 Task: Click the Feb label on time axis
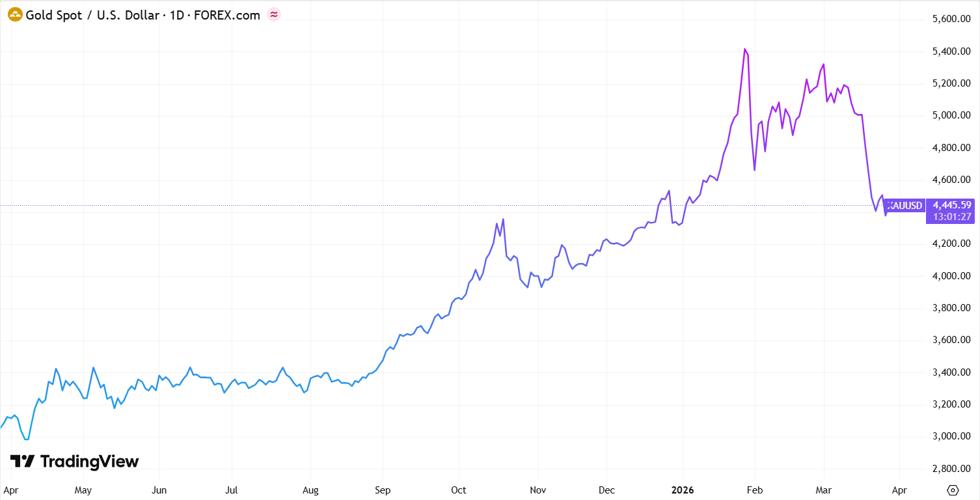point(754,490)
